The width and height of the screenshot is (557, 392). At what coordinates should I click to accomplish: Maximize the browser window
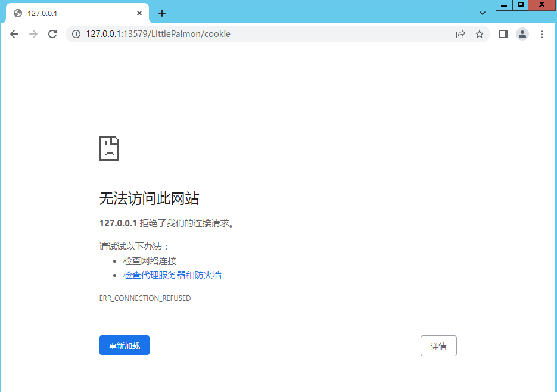(521, 5)
